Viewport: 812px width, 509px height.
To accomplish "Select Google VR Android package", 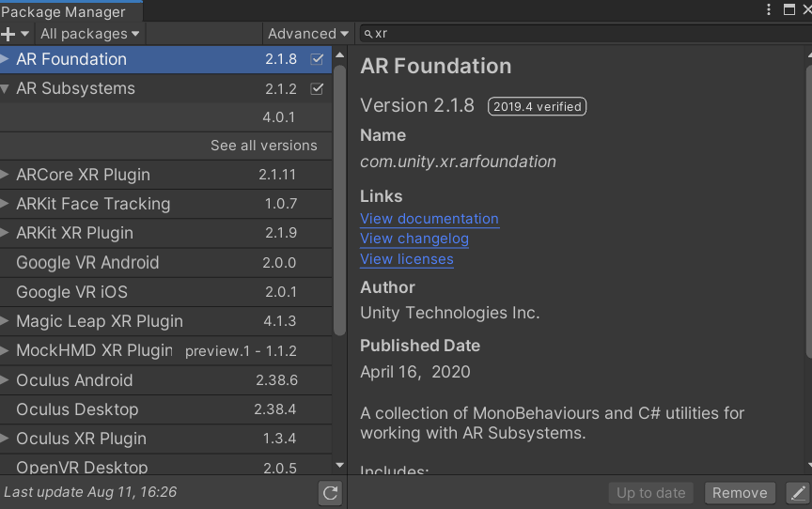I will click(x=165, y=262).
